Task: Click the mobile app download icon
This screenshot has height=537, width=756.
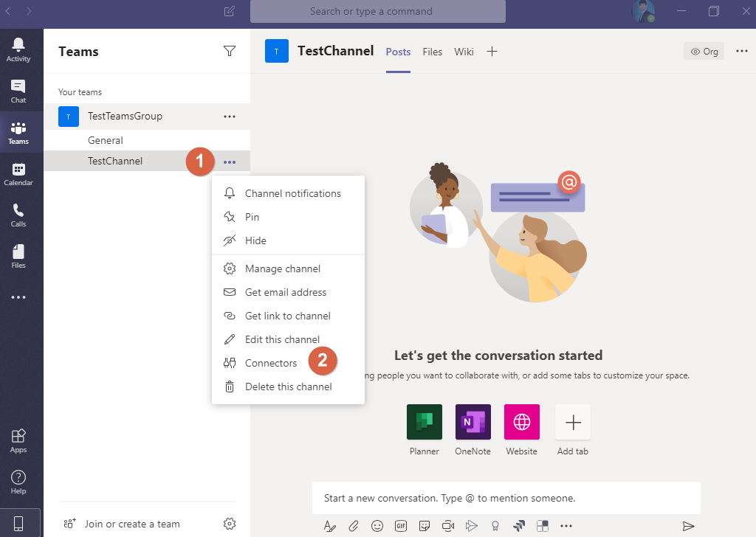Action: [18, 523]
